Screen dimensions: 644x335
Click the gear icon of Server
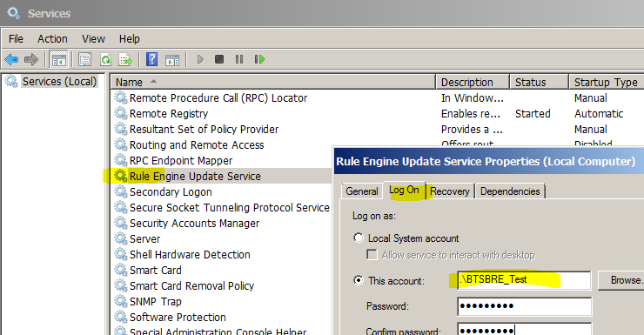click(x=121, y=238)
